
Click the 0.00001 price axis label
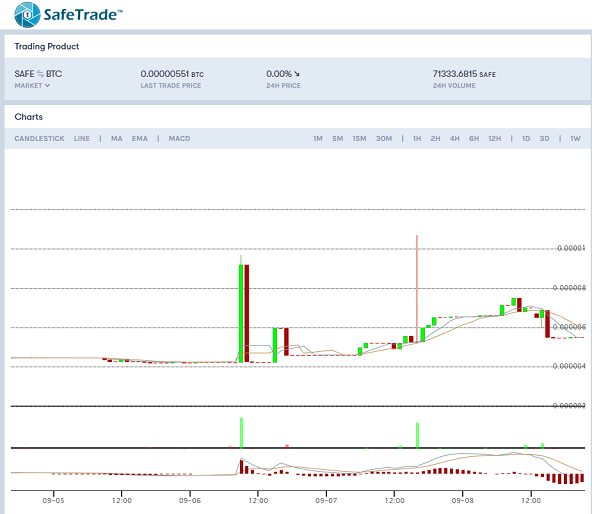tap(571, 248)
